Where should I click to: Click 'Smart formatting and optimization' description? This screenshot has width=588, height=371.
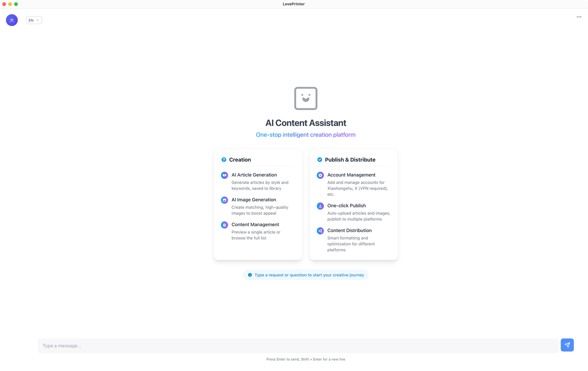pyautogui.click(x=351, y=244)
